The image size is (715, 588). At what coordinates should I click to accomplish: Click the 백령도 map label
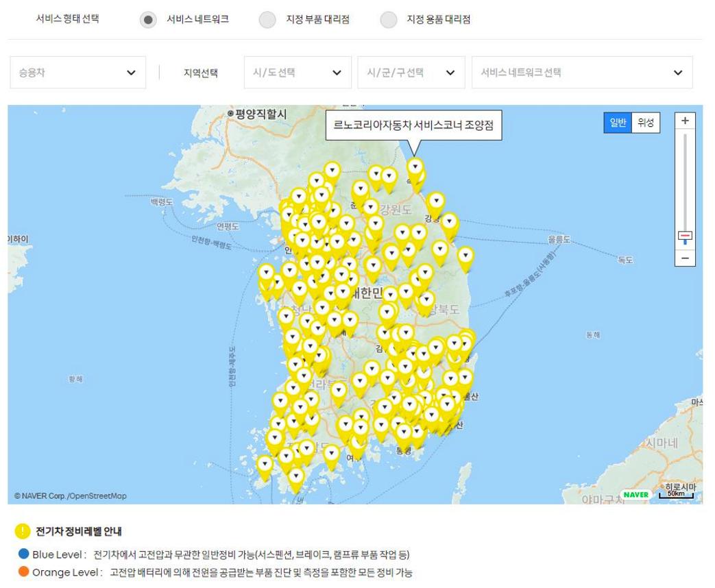coord(162,201)
